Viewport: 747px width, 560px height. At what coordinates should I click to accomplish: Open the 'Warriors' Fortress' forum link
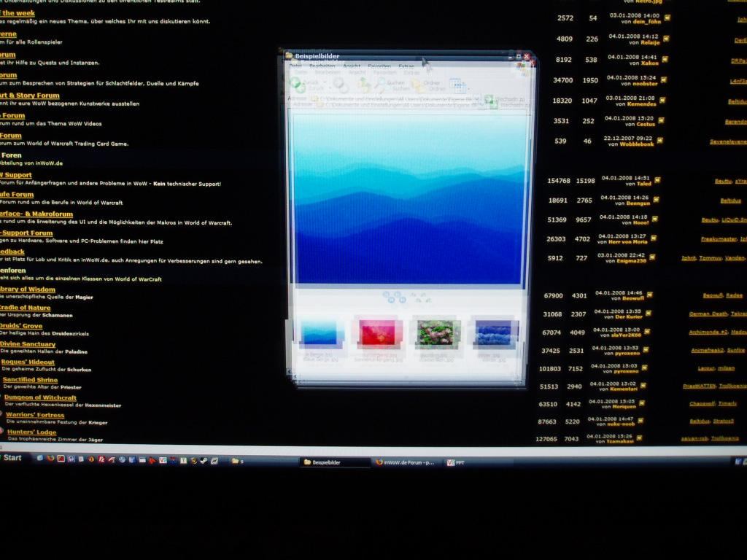pyautogui.click(x=35, y=415)
